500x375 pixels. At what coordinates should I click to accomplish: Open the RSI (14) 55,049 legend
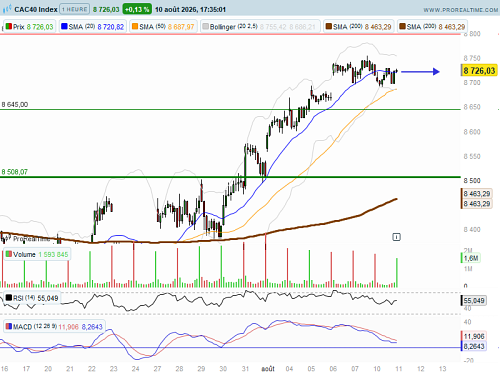point(32,298)
